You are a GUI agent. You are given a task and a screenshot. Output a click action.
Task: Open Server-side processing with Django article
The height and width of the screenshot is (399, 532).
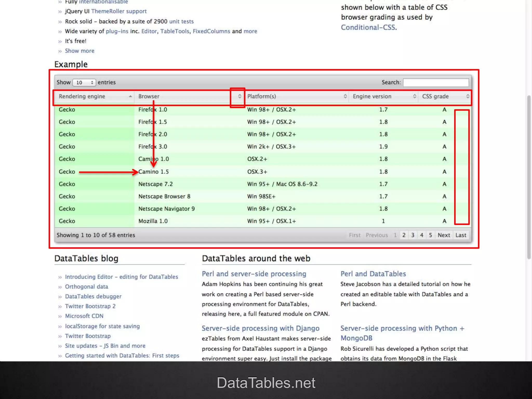(261, 328)
